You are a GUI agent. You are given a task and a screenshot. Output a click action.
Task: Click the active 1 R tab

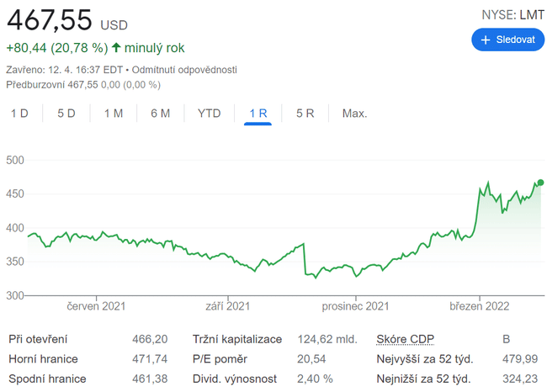pos(258,114)
